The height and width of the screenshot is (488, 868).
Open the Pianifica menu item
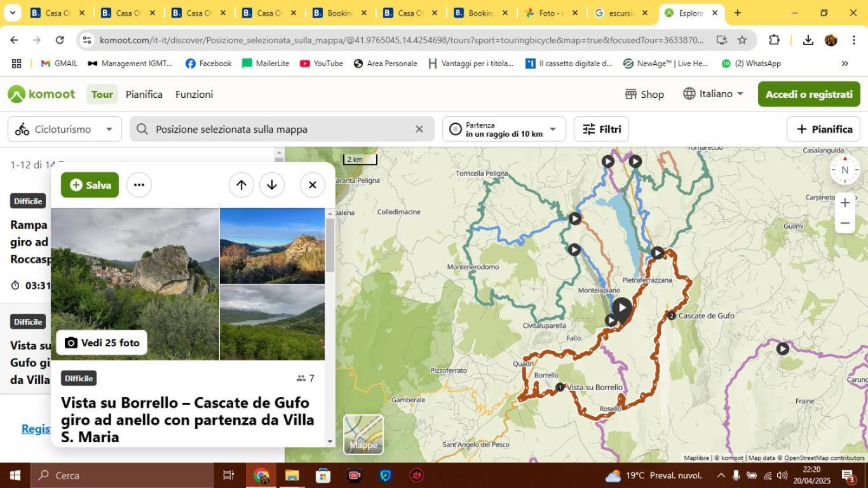(x=144, y=94)
